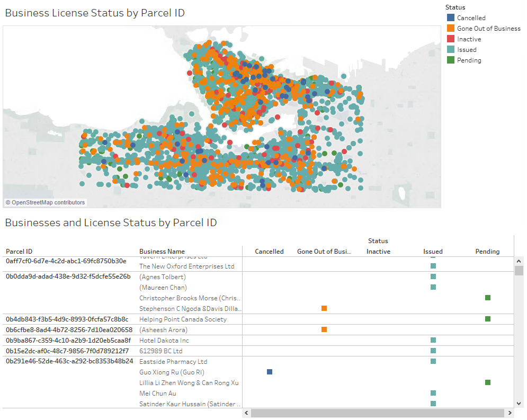Select Pending mark for Christopher Brooks Morse
527x420 pixels.
(x=488, y=298)
